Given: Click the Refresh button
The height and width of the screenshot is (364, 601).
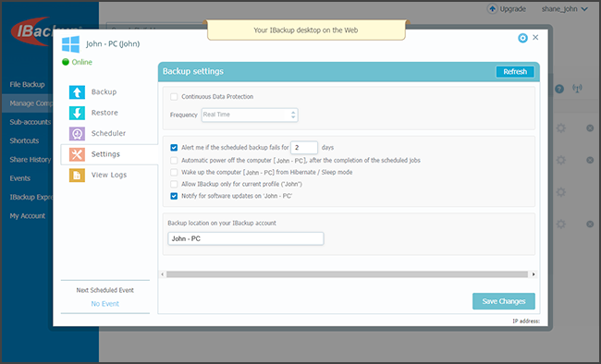Looking at the screenshot, I should (515, 72).
